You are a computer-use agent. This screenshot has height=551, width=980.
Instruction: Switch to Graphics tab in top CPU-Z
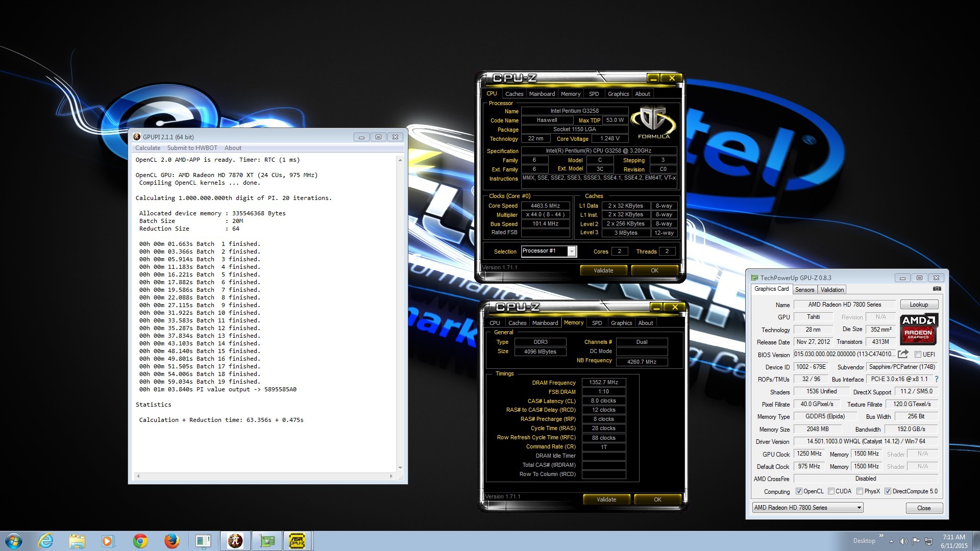[618, 94]
